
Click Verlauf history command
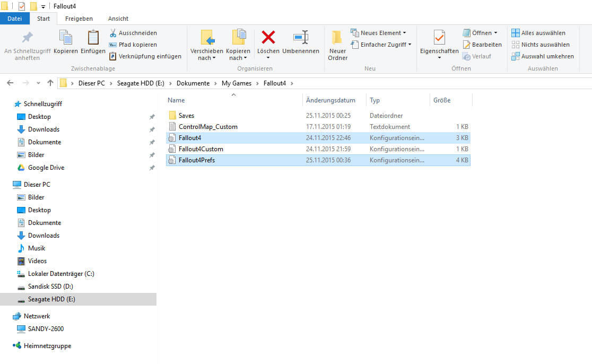click(477, 56)
